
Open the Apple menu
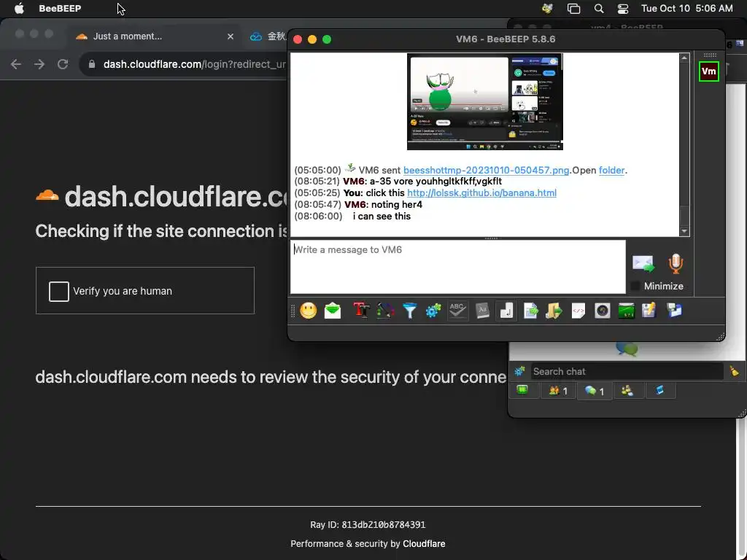19,9
